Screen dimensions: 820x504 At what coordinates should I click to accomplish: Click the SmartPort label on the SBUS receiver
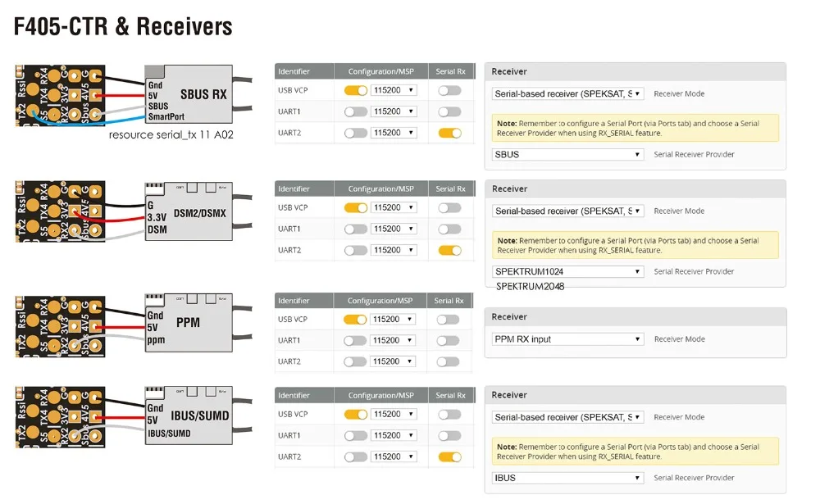click(x=166, y=116)
